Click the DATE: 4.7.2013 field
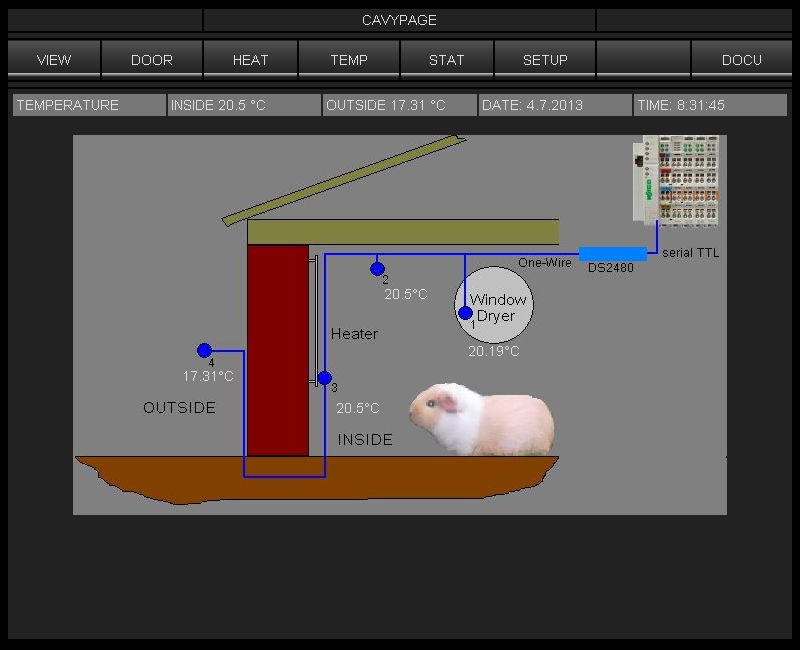 [x=555, y=105]
